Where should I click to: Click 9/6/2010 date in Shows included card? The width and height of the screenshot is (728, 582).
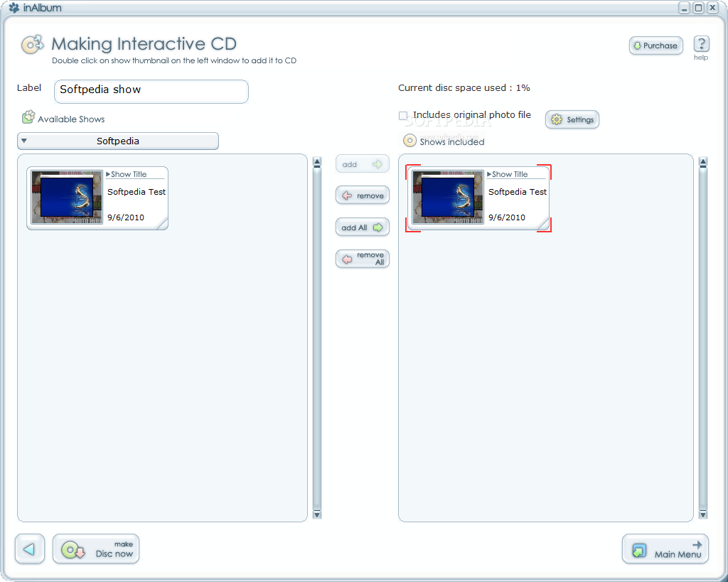[507, 217]
